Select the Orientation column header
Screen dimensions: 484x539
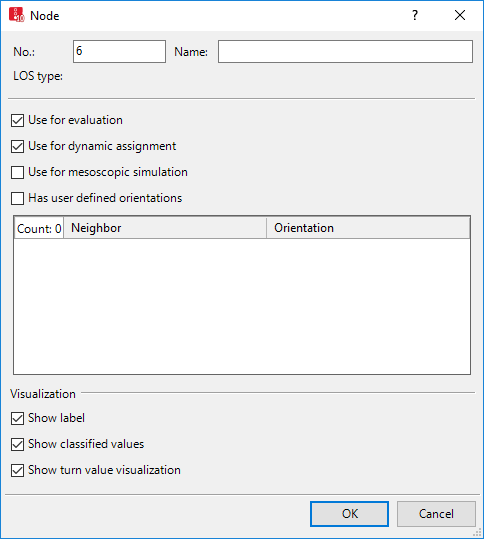click(368, 228)
